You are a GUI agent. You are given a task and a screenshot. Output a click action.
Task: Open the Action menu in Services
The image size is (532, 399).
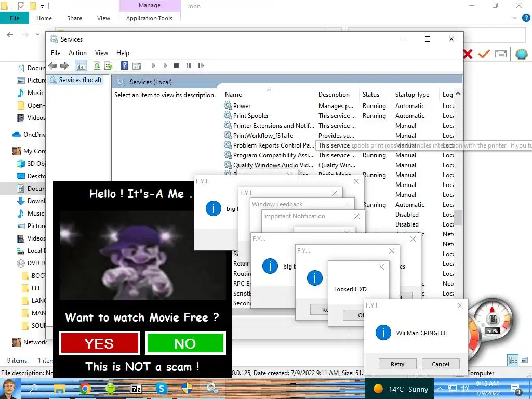pyautogui.click(x=77, y=53)
